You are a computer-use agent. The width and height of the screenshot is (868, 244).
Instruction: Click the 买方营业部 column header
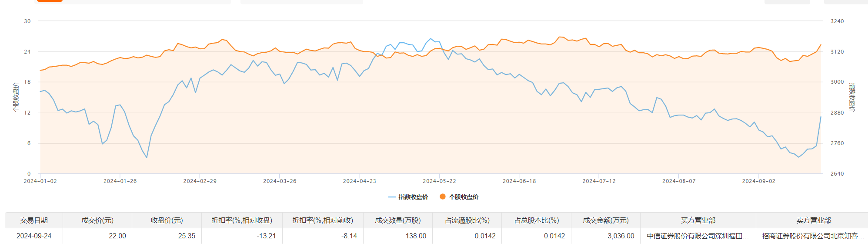[x=698, y=220]
